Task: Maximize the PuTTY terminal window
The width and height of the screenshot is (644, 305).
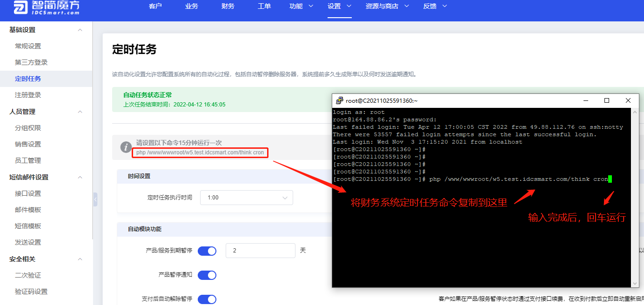Action: pyautogui.click(x=607, y=100)
